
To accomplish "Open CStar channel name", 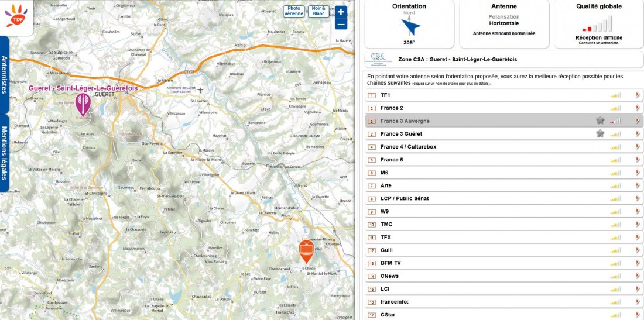I will [388, 315].
